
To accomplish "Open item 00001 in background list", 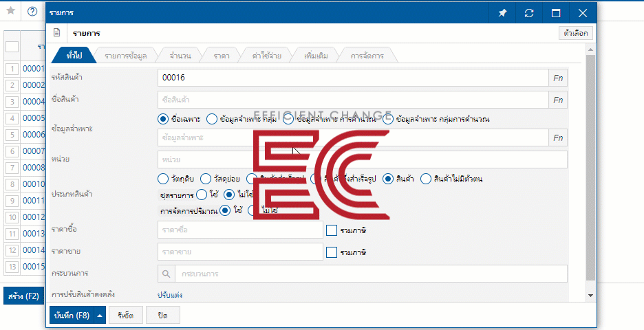I will pyautogui.click(x=33, y=69).
